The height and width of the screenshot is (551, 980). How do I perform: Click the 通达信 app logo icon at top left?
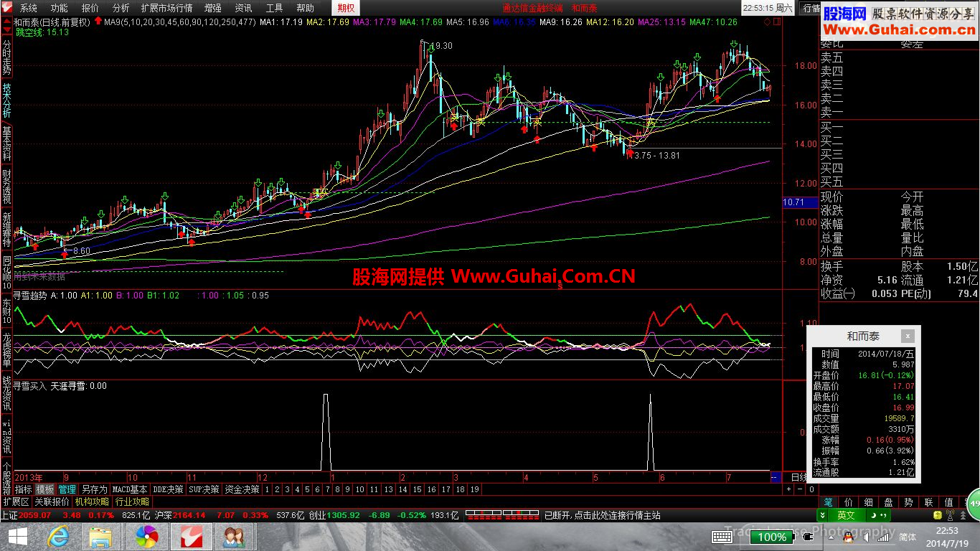point(7,7)
